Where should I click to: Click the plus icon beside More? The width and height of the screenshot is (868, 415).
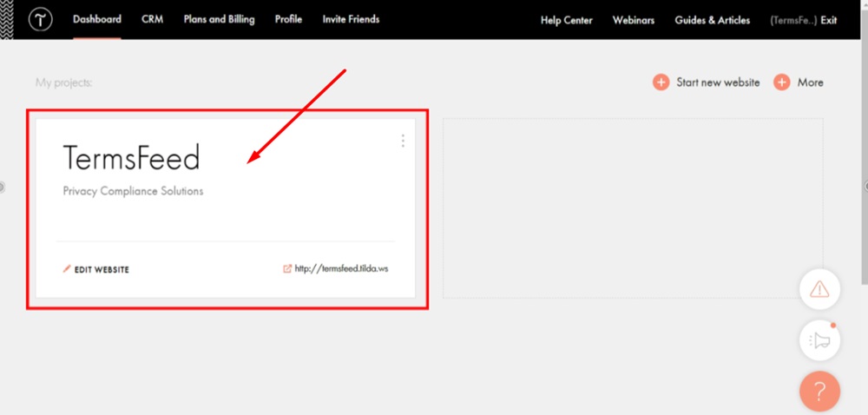tap(782, 82)
